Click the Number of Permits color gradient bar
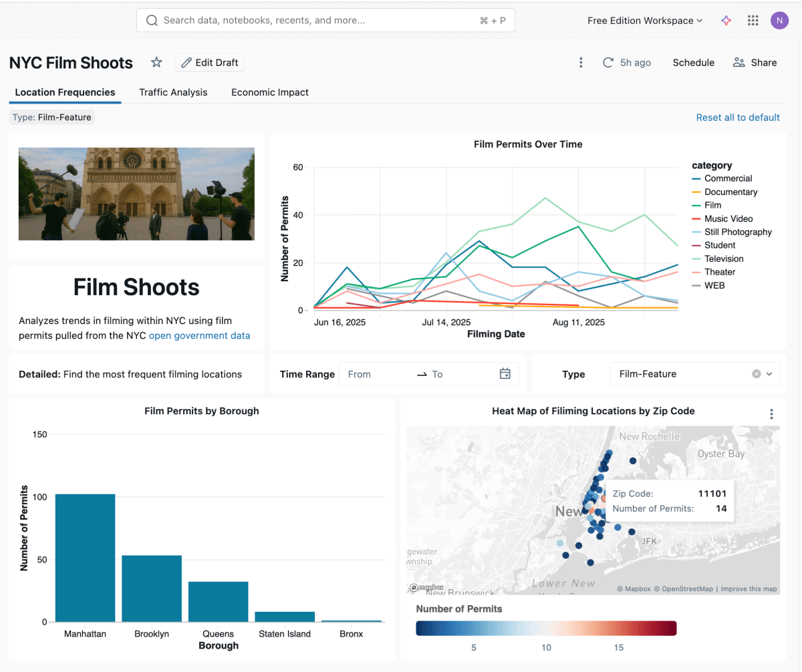The width and height of the screenshot is (802, 672). click(x=546, y=629)
